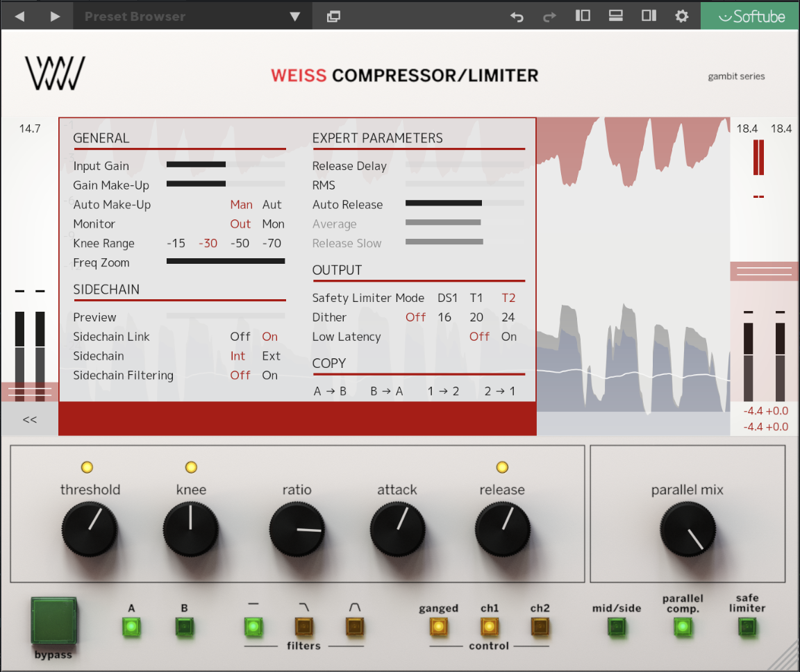Go to next preset with right arrow

(56, 16)
